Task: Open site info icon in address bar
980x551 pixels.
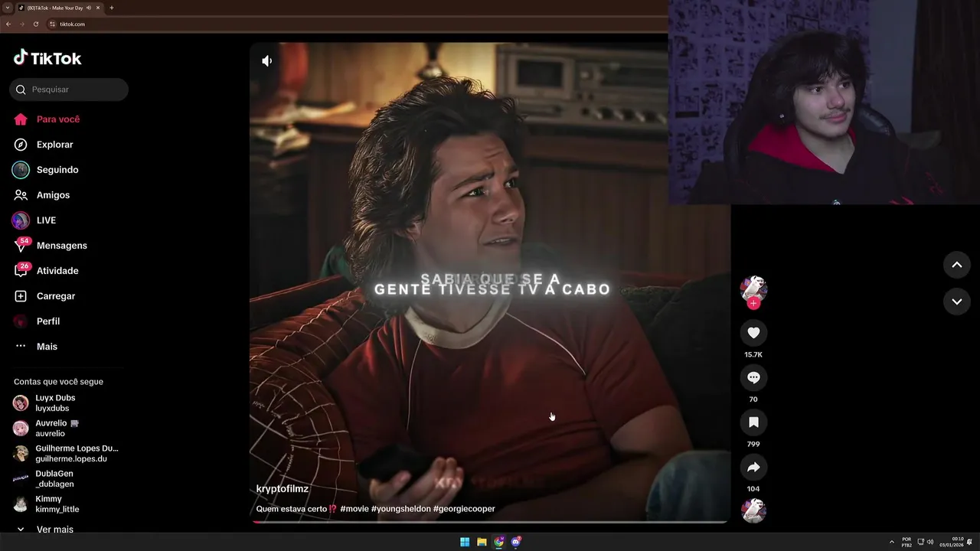Action: (52, 24)
